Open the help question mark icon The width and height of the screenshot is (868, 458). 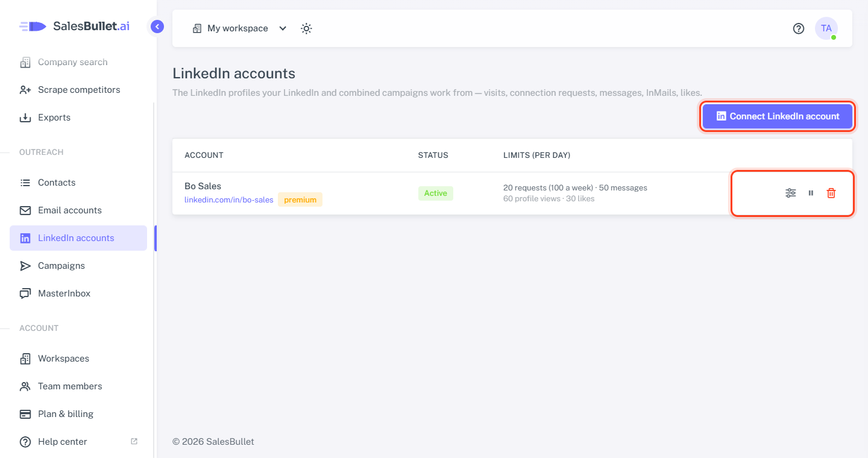coord(799,28)
